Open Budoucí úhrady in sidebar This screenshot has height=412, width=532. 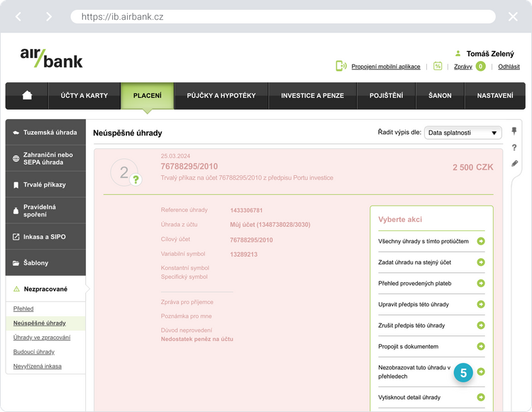34,352
